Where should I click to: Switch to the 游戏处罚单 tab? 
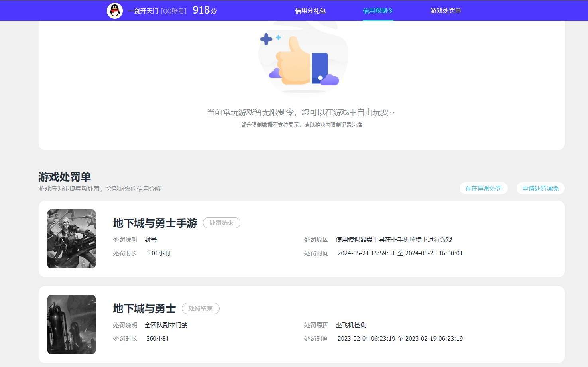pos(446,11)
